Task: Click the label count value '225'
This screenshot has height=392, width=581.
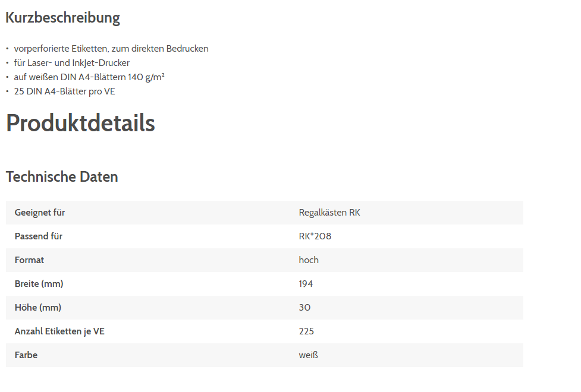Action: (306, 331)
